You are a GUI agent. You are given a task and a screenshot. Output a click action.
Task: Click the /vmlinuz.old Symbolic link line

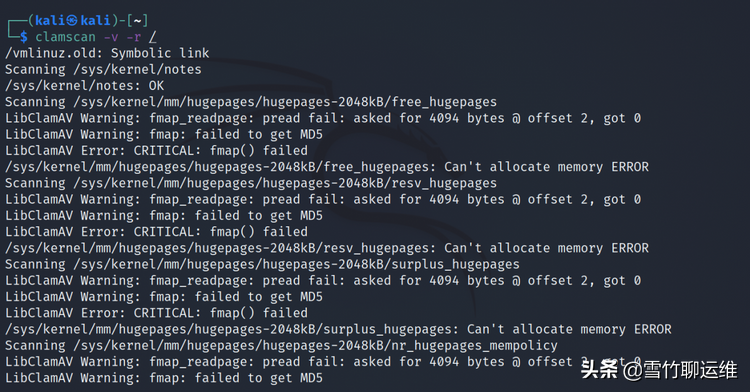tap(107, 53)
